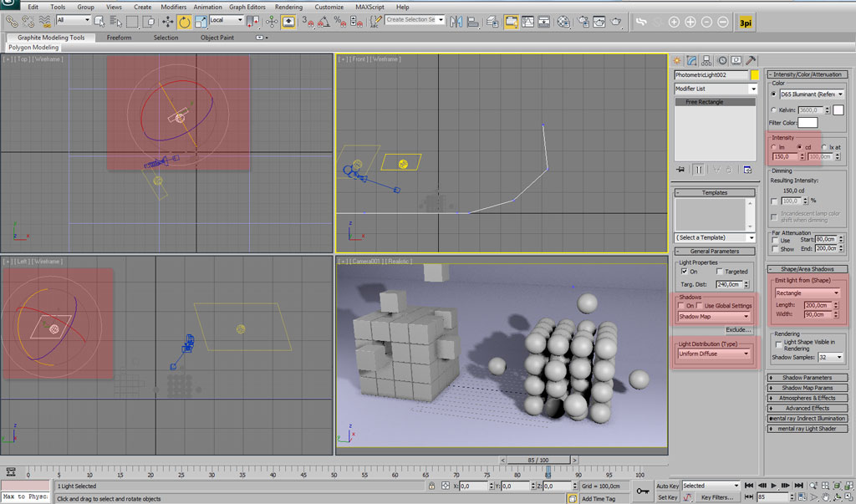Select the lm intensity radio button
Image resolution: width=856 pixels, height=504 pixels.
coord(773,147)
